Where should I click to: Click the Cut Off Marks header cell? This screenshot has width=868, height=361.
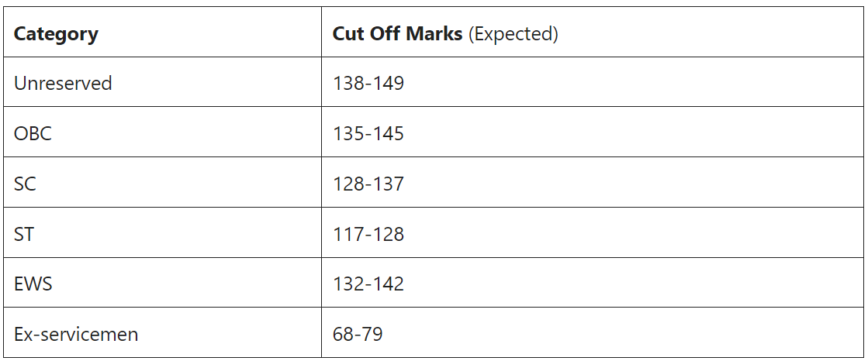(x=593, y=32)
